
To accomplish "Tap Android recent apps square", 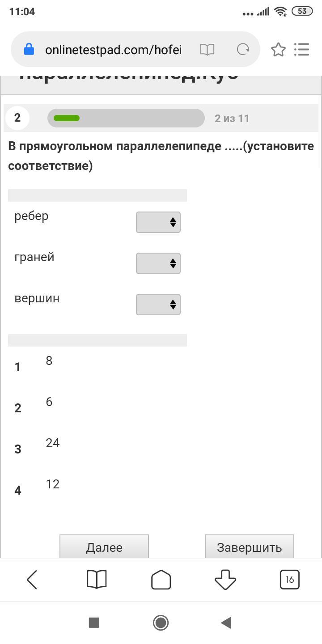I will click(94, 623).
